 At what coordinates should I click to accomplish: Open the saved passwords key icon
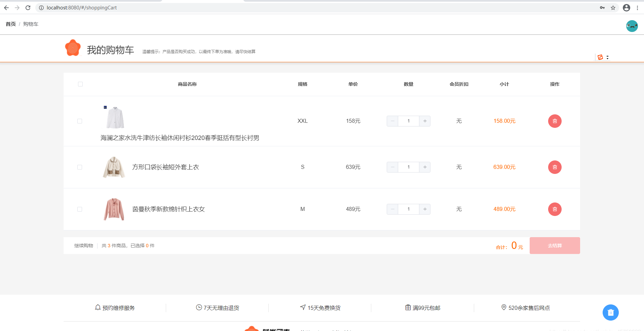[602, 8]
